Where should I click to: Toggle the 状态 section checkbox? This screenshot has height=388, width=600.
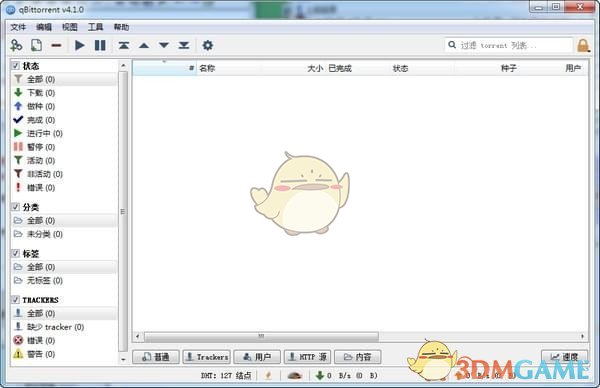click(x=15, y=65)
